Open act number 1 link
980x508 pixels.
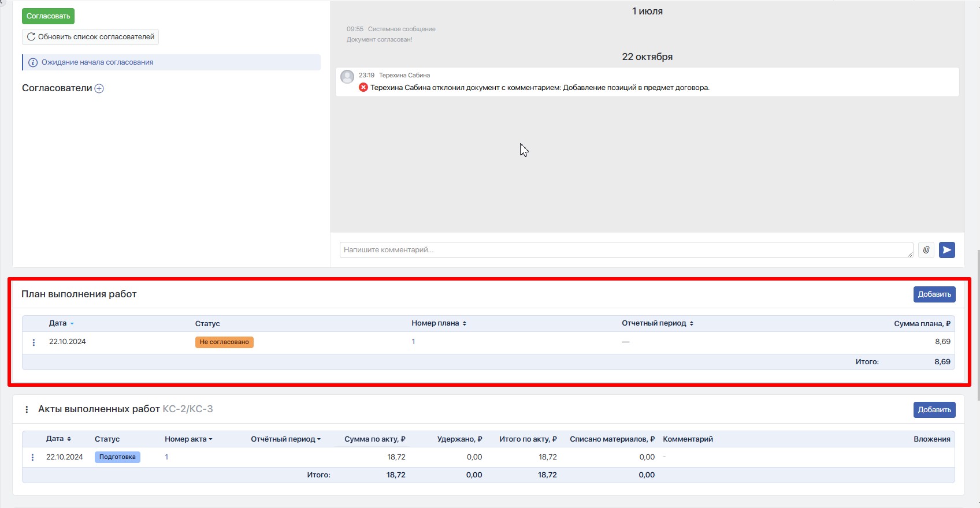166,457
